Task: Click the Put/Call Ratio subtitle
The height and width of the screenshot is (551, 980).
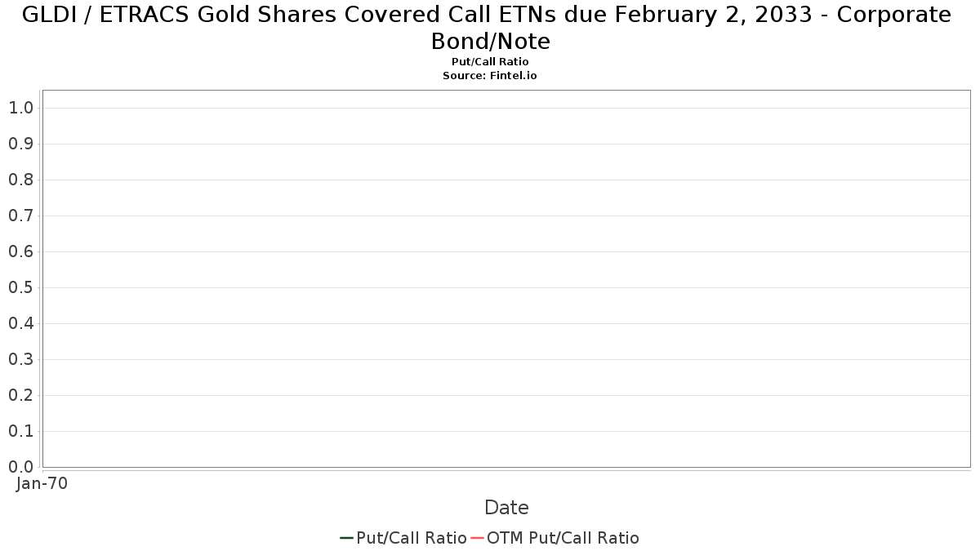Action: click(490, 62)
